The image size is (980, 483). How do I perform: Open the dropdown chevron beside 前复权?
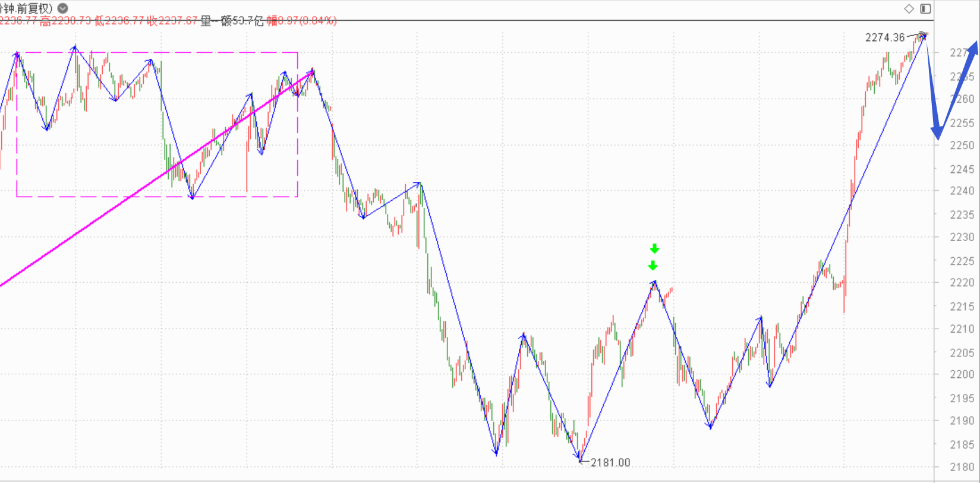[x=62, y=8]
